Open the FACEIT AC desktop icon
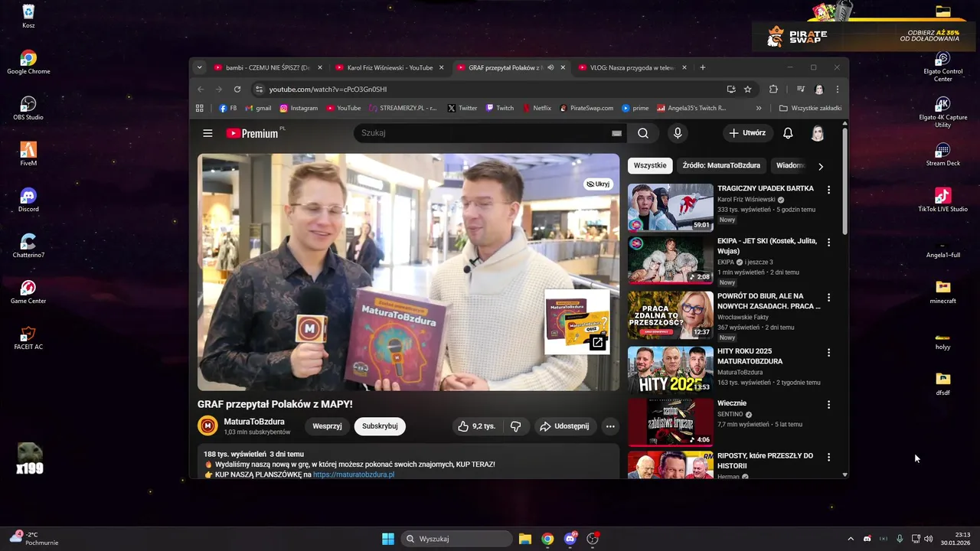 [x=28, y=338]
